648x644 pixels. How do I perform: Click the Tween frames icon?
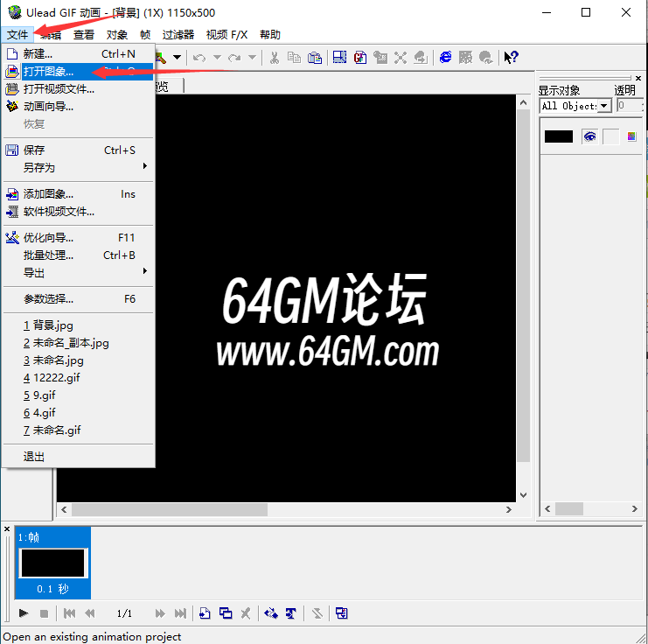click(x=271, y=613)
